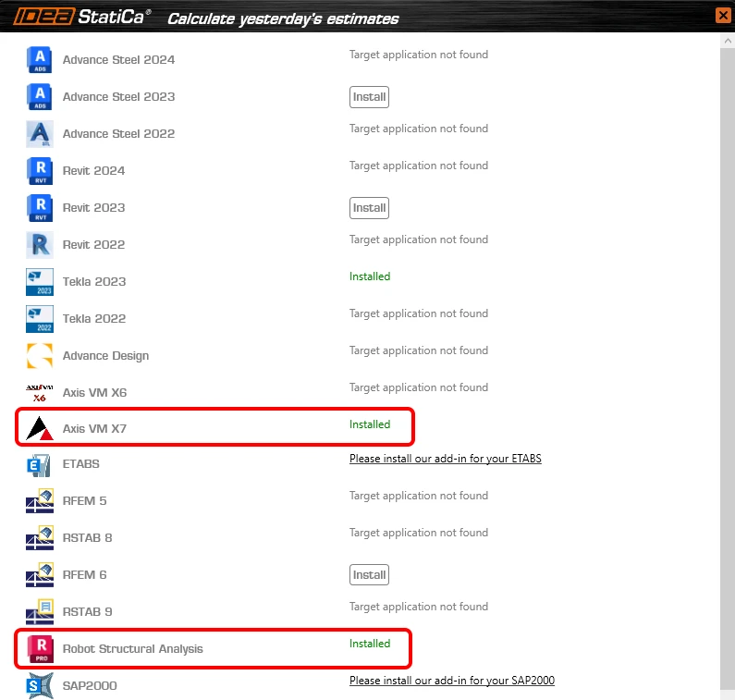Click the RFEM 5 icon
The image size is (735, 700).
pyautogui.click(x=40, y=501)
